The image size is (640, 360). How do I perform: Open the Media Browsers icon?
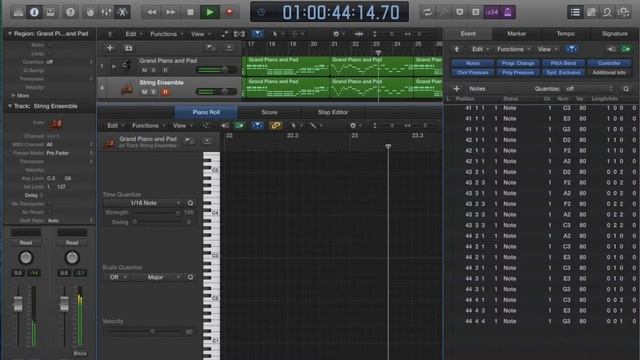pos(623,12)
